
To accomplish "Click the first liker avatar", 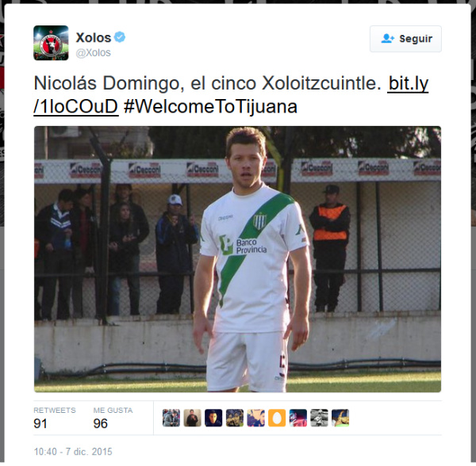I will point(171,418).
